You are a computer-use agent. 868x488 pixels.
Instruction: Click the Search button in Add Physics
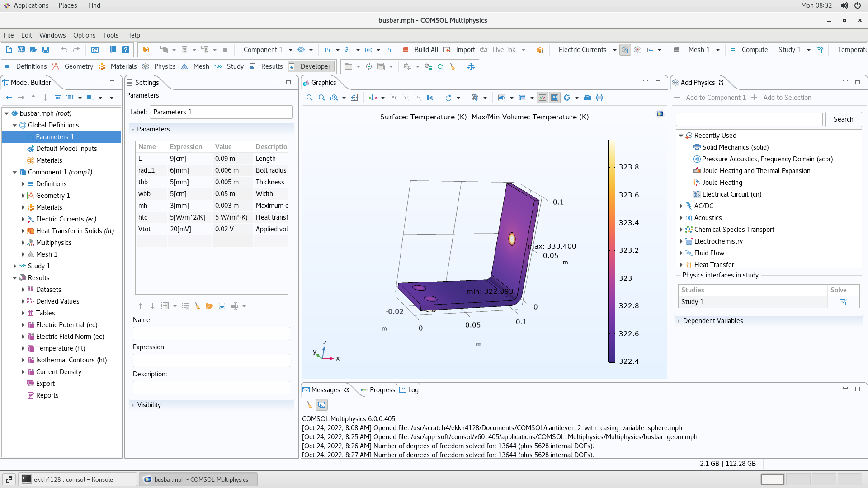[x=843, y=119]
